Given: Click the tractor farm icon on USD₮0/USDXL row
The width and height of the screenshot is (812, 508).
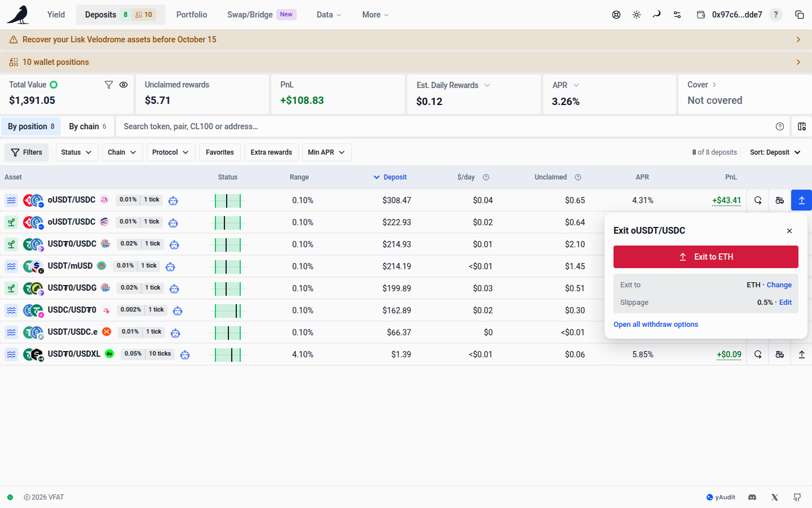Looking at the screenshot, I should coord(780,354).
